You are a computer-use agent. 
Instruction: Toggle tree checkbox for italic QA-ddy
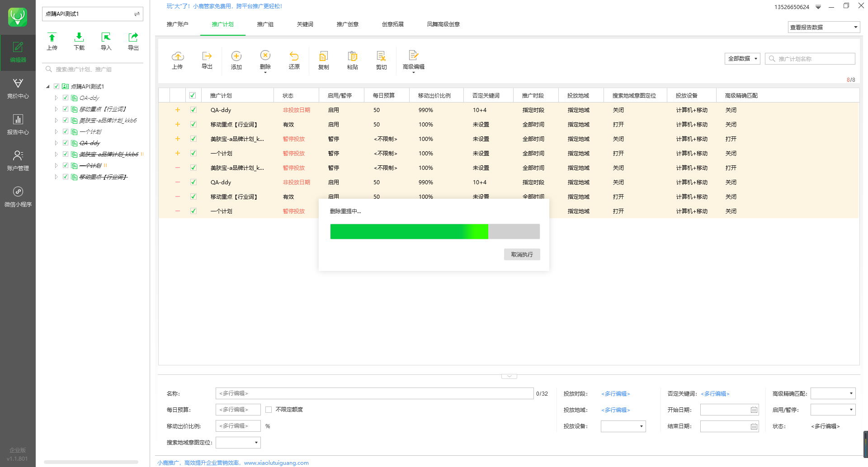point(66,98)
